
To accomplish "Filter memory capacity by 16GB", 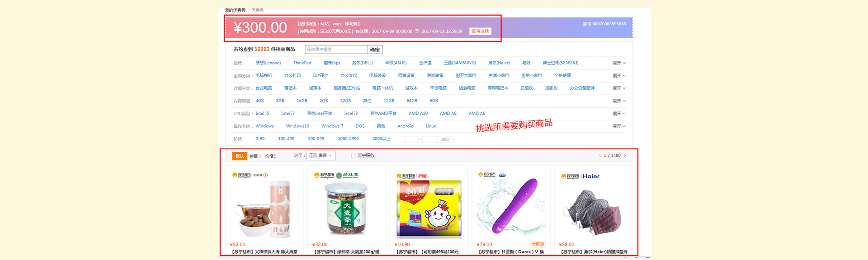I will 302,101.
